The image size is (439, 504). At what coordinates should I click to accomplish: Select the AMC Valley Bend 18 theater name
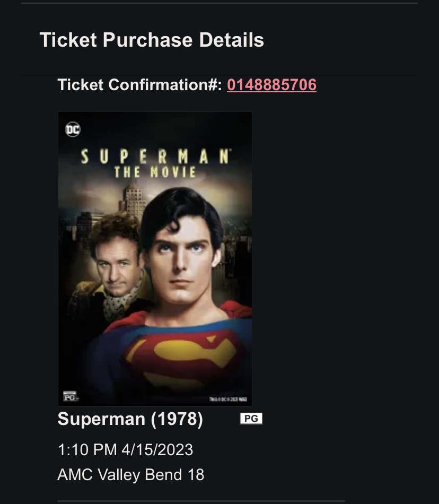[x=130, y=474]
